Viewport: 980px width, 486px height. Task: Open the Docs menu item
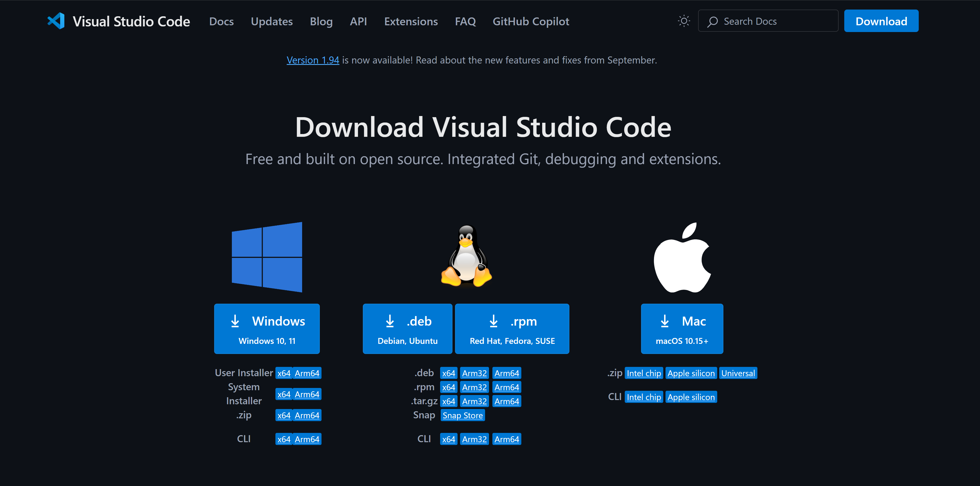221,22
